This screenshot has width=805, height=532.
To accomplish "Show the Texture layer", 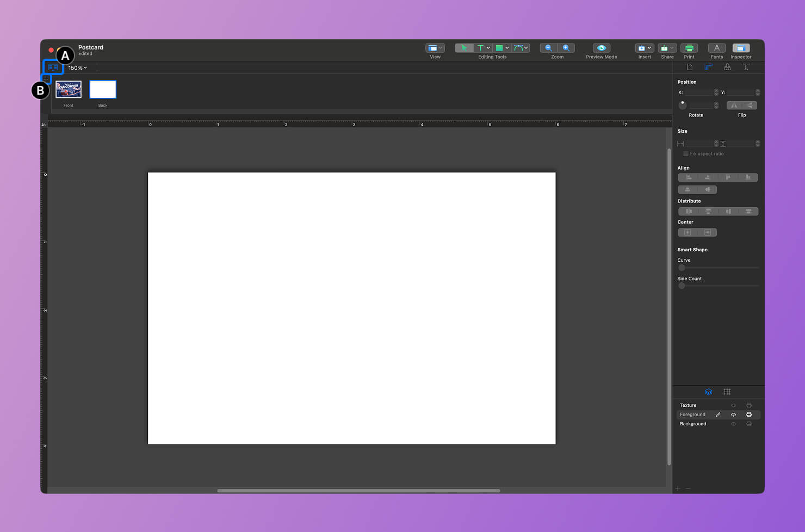I will tap(733, 405).
